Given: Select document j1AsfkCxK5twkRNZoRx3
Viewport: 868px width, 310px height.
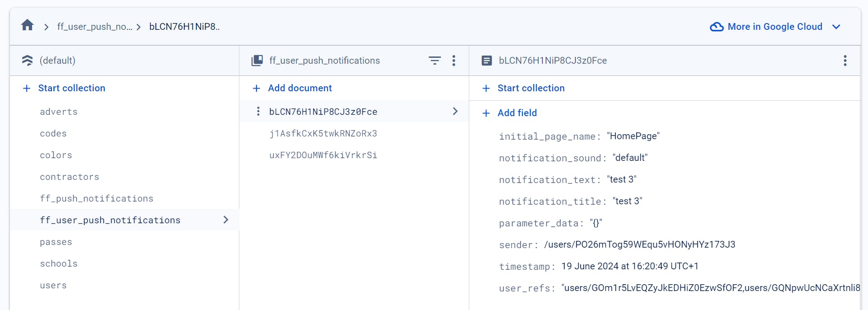Looking at the screenshot, I should [x=323, y=133].
